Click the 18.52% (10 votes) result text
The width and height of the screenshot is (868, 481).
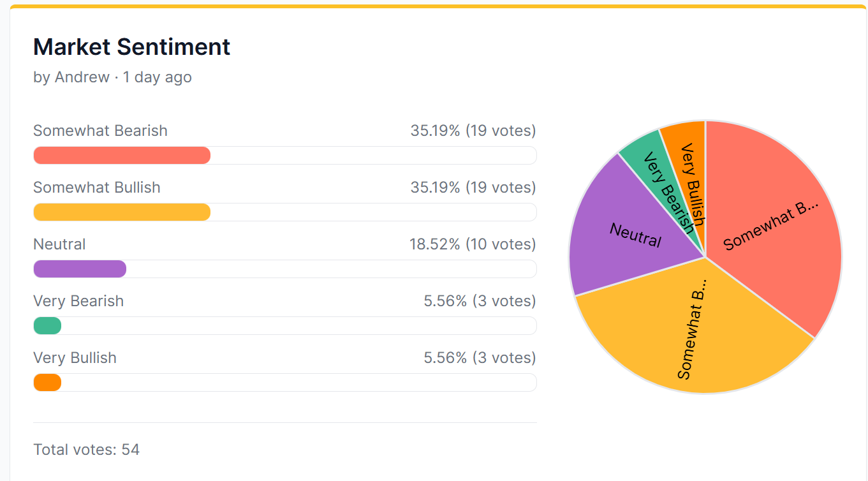coord(472,244)
